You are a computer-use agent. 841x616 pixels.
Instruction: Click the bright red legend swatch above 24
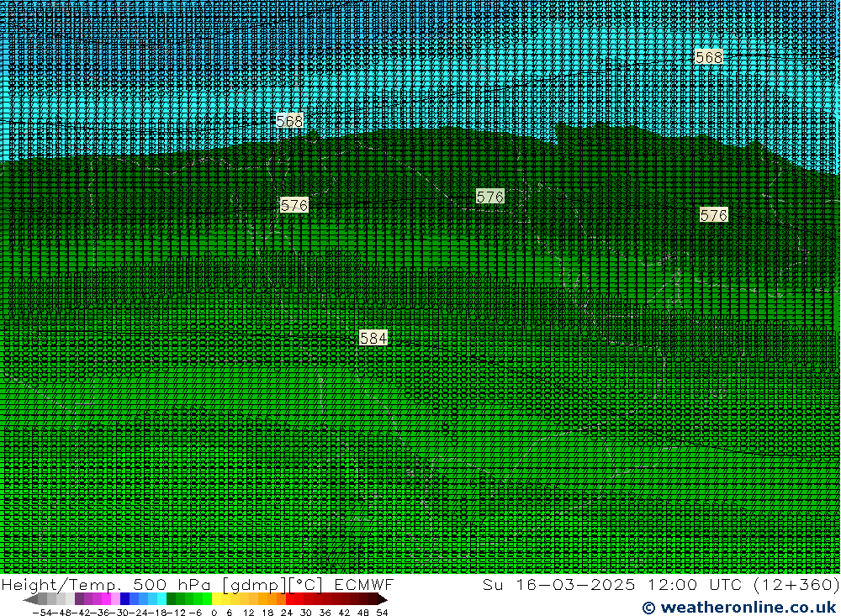[290, 599]
